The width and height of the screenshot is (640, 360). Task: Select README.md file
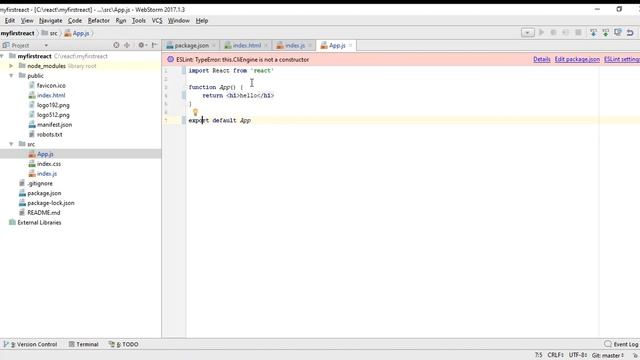(43, 213)
